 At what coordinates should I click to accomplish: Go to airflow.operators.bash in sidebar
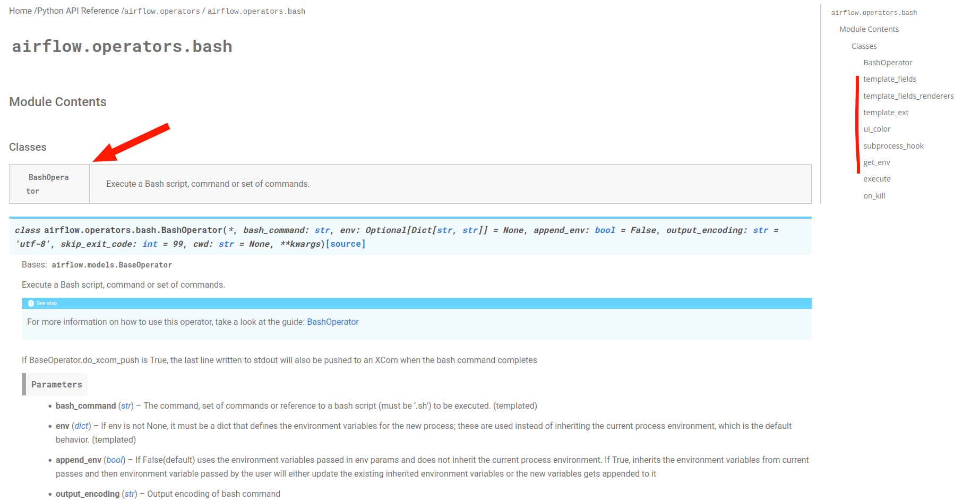click(x=874, y=13)
